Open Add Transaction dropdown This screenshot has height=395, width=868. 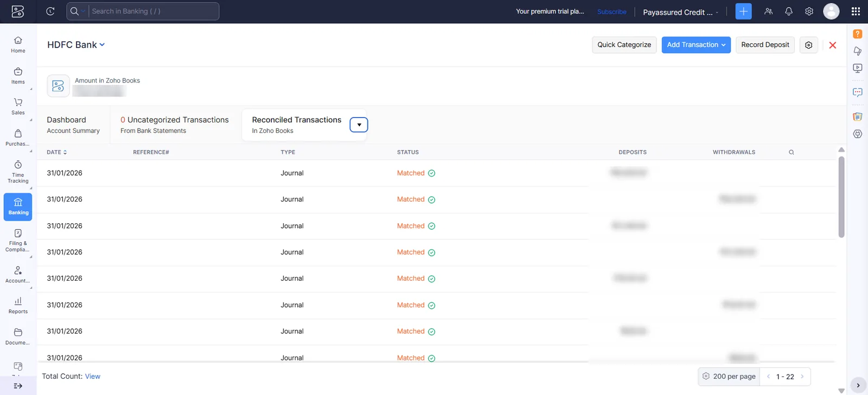click(x=696, y=45)
